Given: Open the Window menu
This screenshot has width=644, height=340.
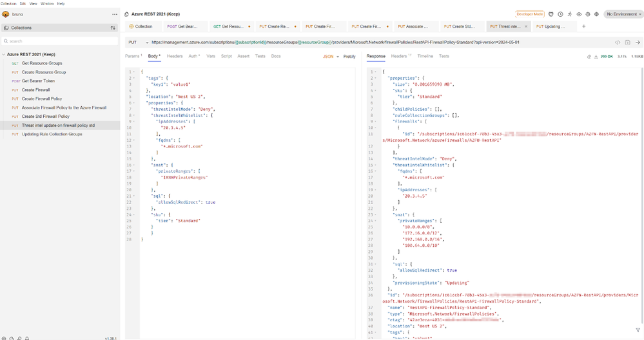Looking at the screenshot, I should point(47,3).
